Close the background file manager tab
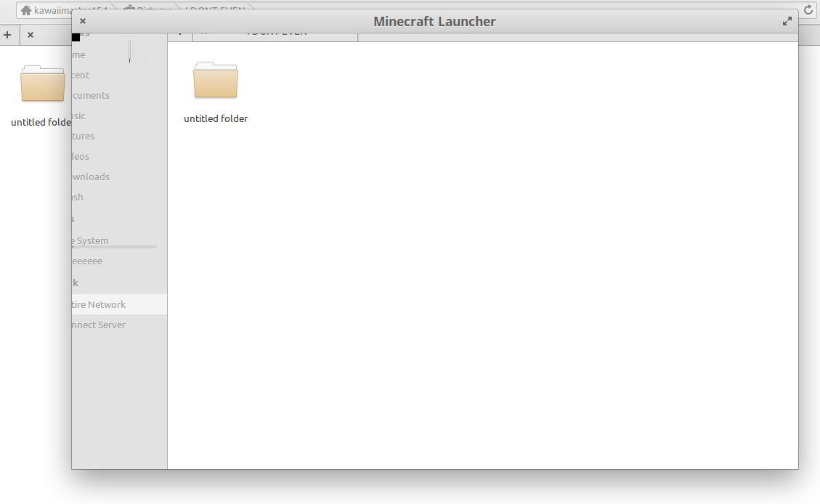 [31, 35]
